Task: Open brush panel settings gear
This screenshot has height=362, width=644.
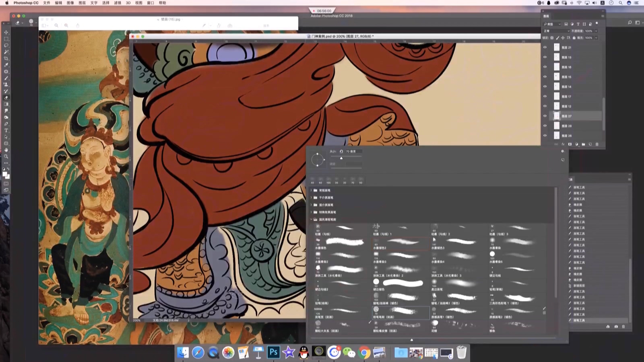Action: [562, 151]
